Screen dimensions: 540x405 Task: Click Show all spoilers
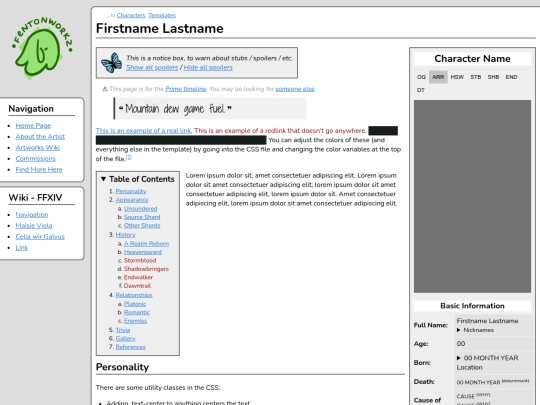[x=152, y=68]
